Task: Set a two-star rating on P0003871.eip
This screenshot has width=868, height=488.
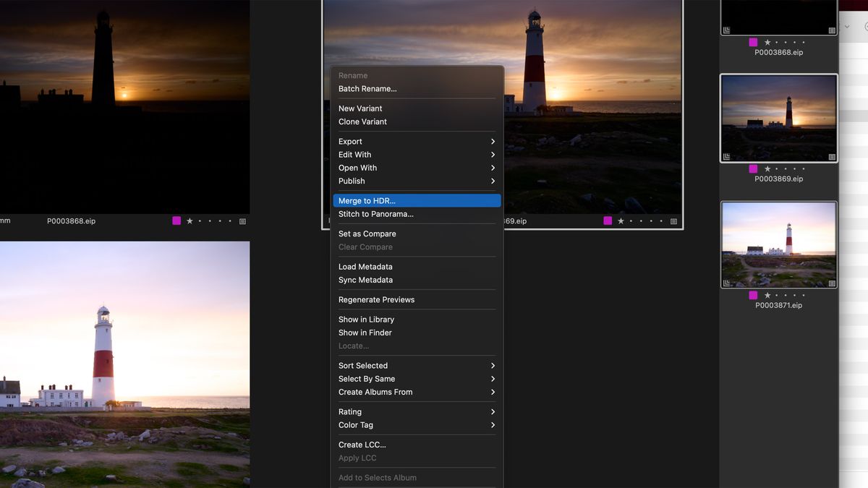Action: [x=777, y=295]
